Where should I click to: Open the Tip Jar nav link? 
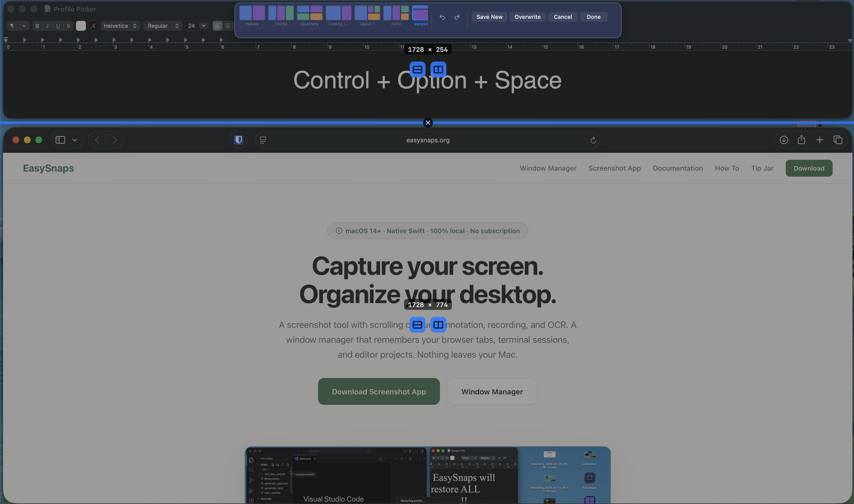(762, 168)
